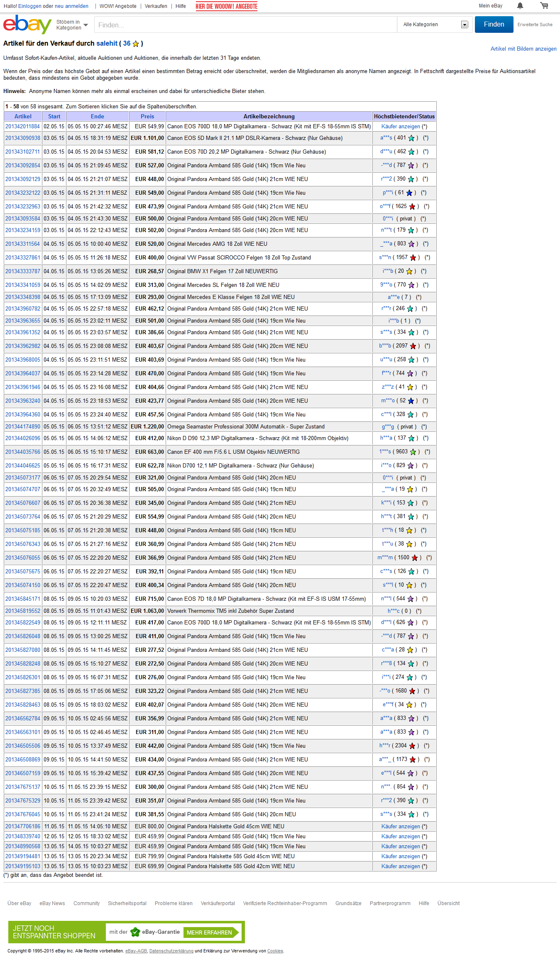Image resolution: width=560 pixels, height=974 pixels.
Task: Click the star next to k***i (153)
Action: [411, 503]
